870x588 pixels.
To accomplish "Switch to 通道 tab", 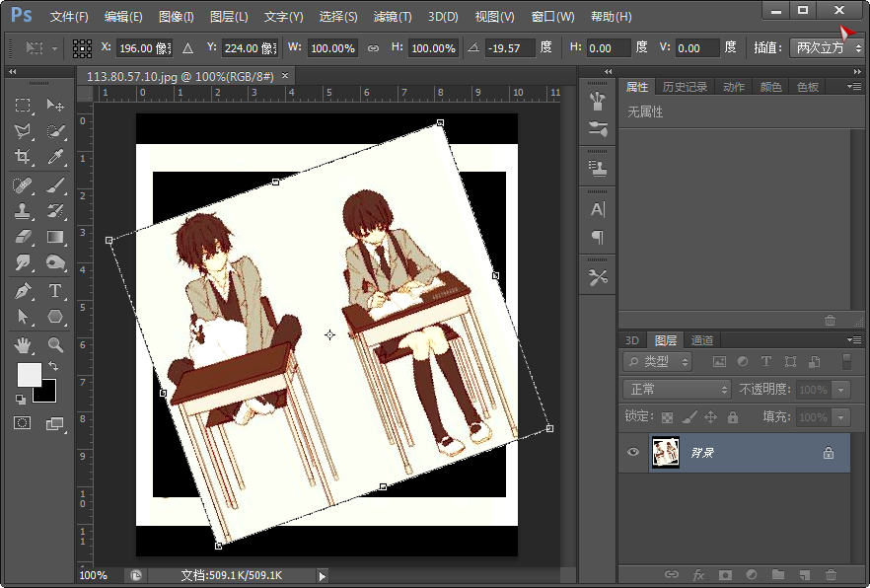I will (x=702, y=340).
